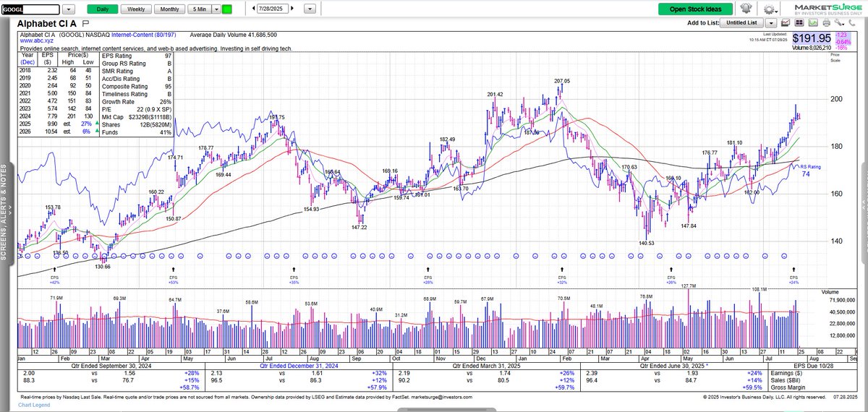This screenshot has width=868, height=412.
Task: Select the Monthly chart interval
Action: (x=169, y=9)
